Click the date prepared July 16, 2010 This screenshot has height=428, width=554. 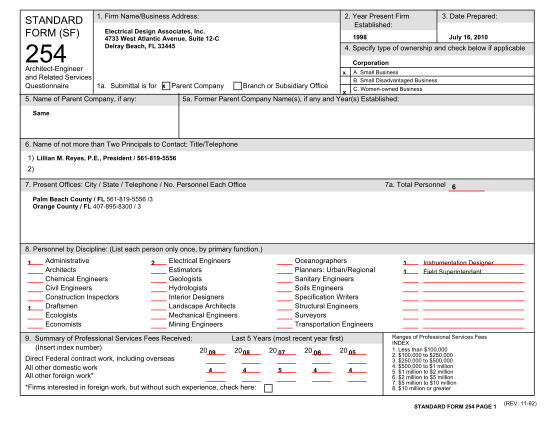[x=468, y=37]
